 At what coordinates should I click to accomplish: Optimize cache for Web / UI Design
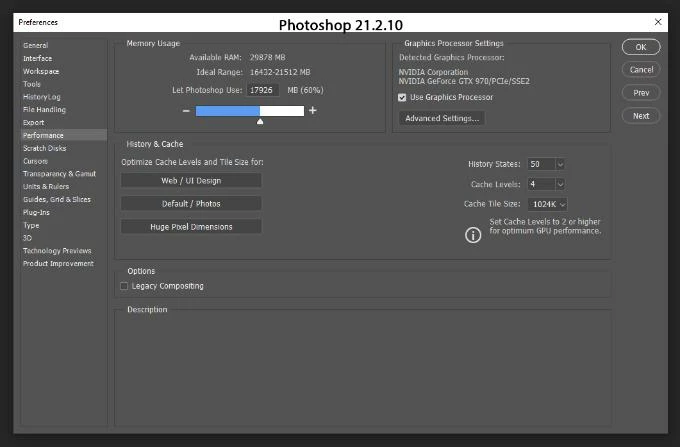(191, 181)
